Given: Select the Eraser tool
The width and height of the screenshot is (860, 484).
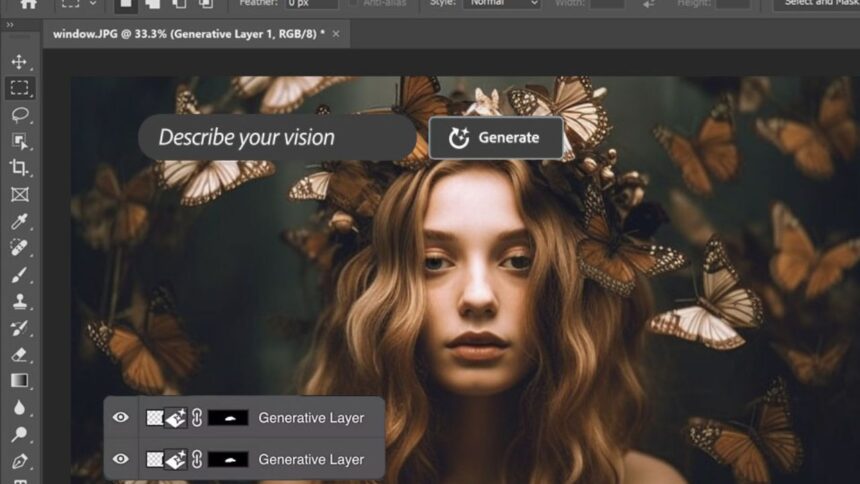Looking at the screenshot, I should point(19,354).
